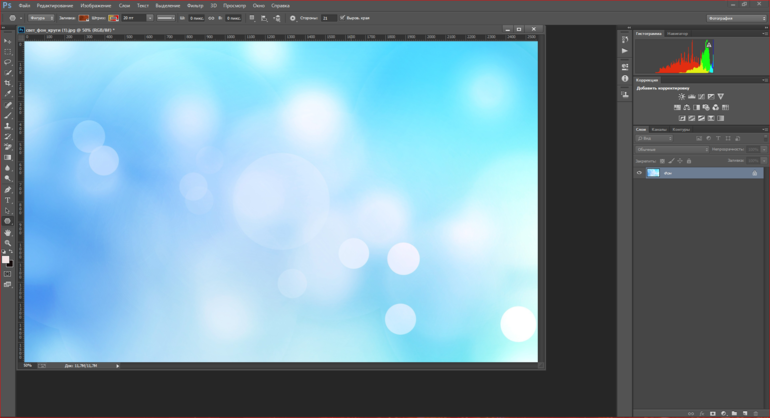Switch to the Навигатор tab
The height and width of the screenshot is (418, 770).
click(677, 33)
